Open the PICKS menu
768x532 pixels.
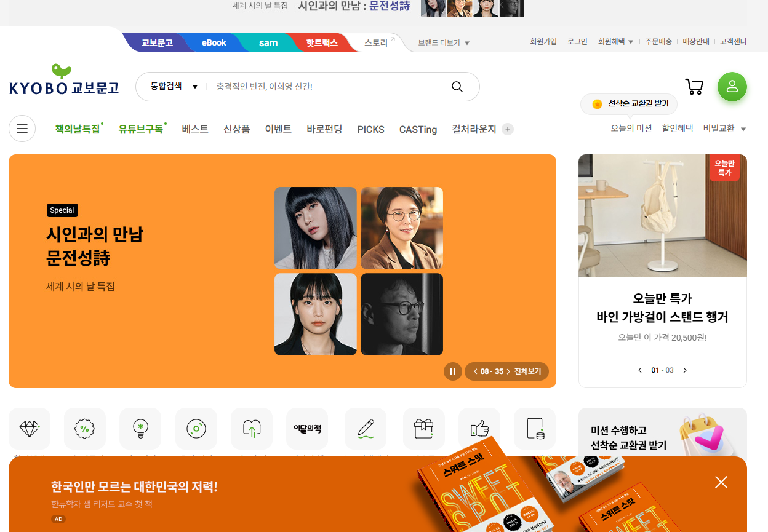click(371, 129)
